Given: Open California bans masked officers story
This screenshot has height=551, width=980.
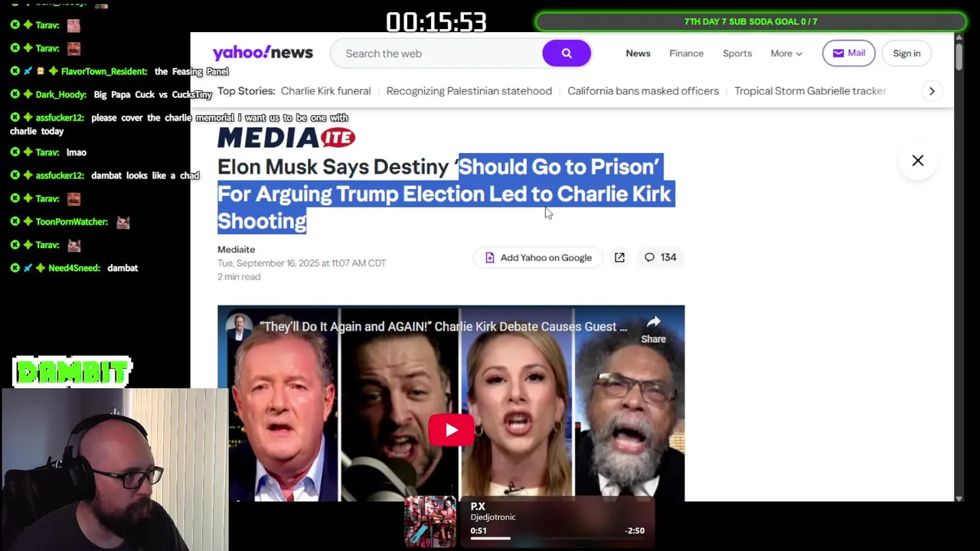Looking at the screenshot, I should [x=643, y=91].
